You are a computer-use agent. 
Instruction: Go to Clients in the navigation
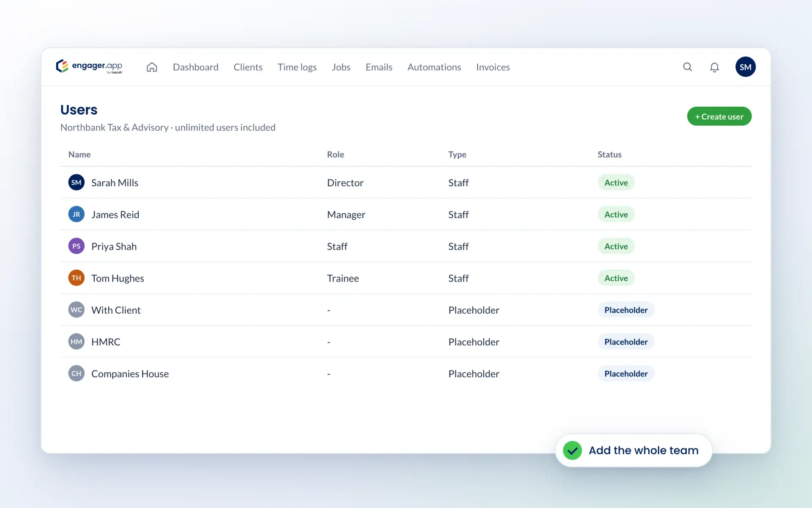click(x=248, y=67)
